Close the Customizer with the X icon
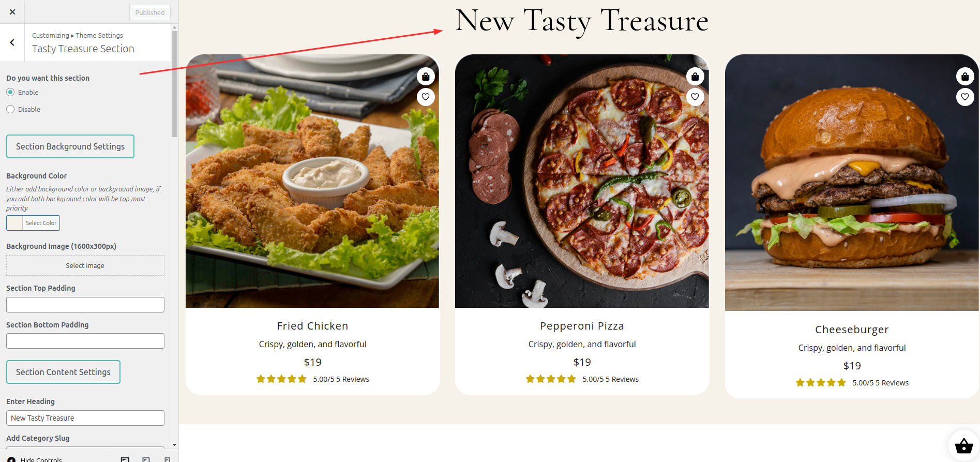The image size is (980, 462). click(12, 12)
